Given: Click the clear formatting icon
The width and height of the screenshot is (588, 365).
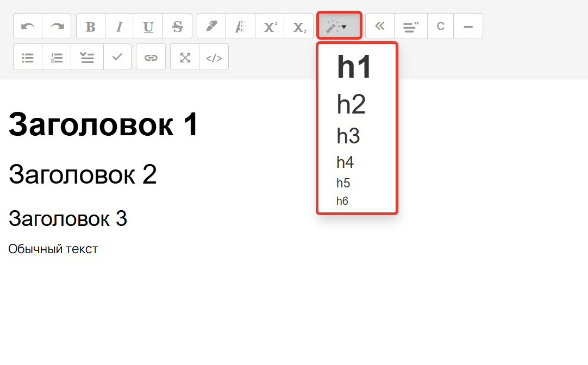Looking at the screenshot, I should coord(240,26).
